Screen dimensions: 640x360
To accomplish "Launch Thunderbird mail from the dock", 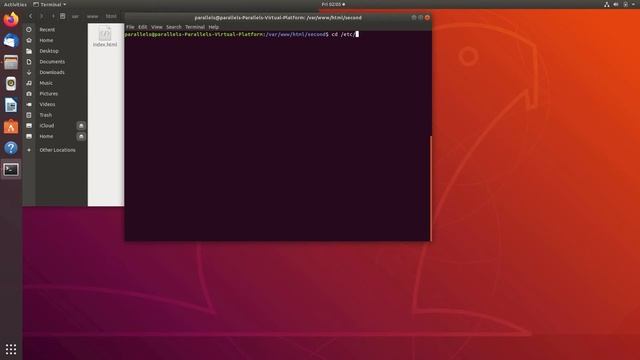I will coord(11,41).
